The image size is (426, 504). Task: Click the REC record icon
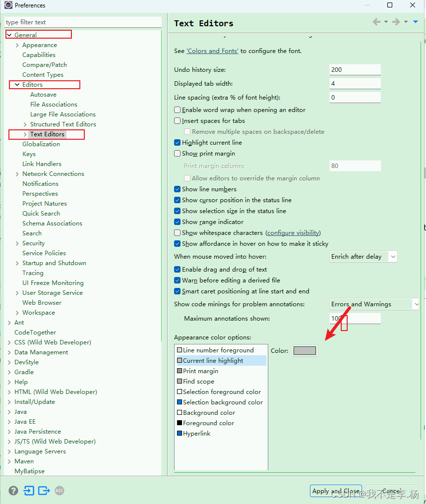coord(60,491)
